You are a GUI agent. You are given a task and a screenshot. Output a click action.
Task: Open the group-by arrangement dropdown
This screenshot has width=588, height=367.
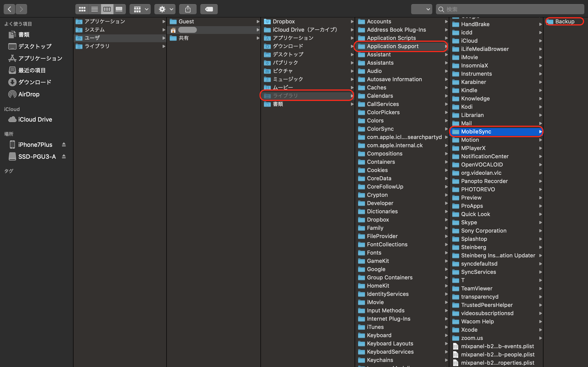click(x=140, y=9)
